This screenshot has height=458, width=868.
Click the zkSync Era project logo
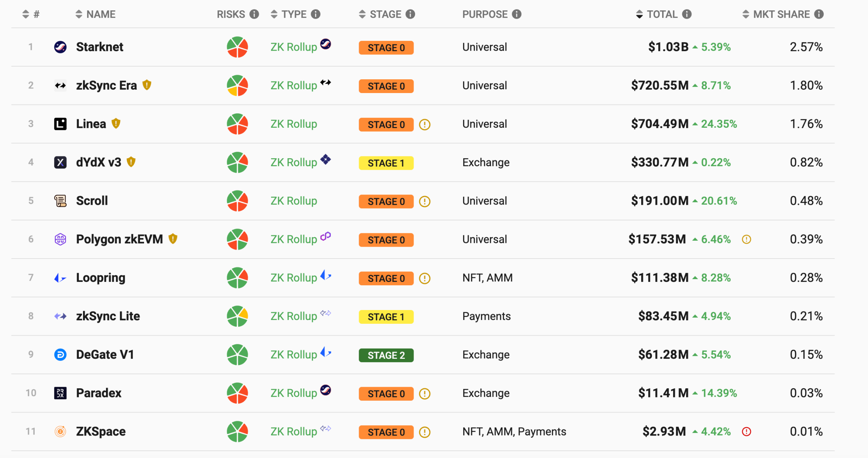coord(60,85)
